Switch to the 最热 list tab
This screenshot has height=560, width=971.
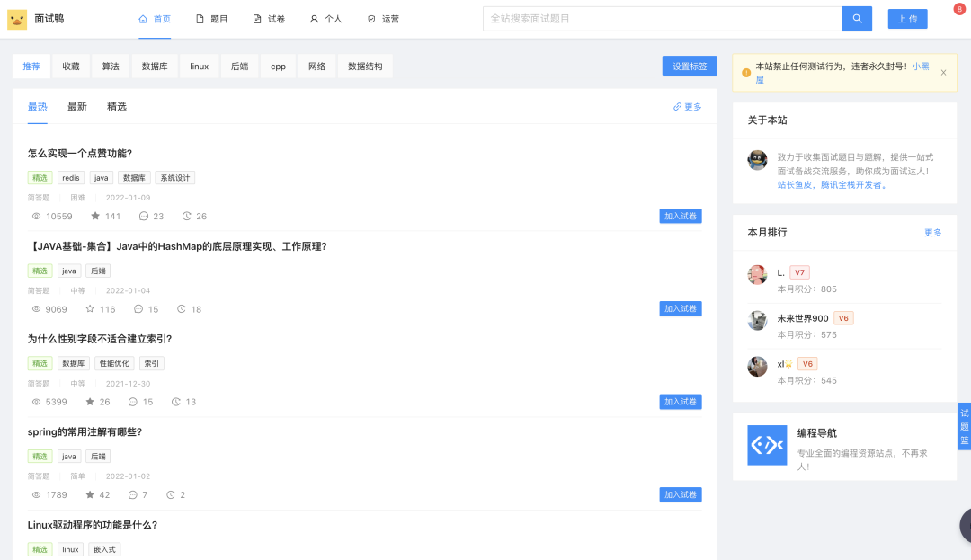[x=37, y=106]
